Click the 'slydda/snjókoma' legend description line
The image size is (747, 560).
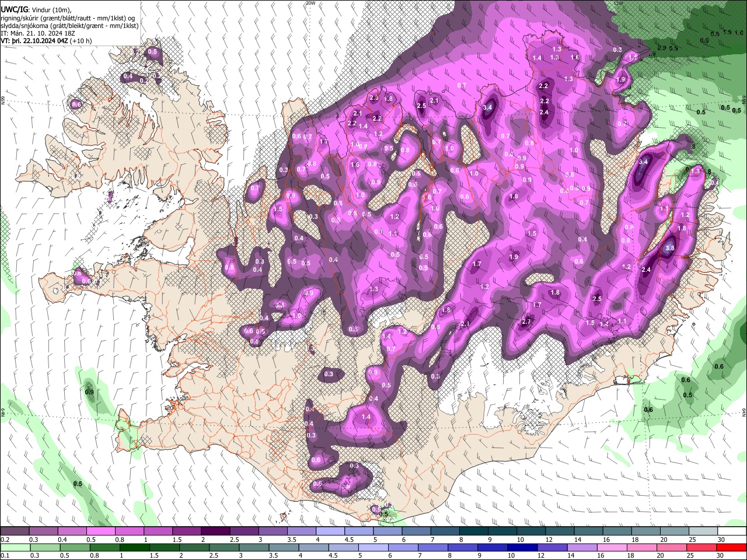click(69, 26)
